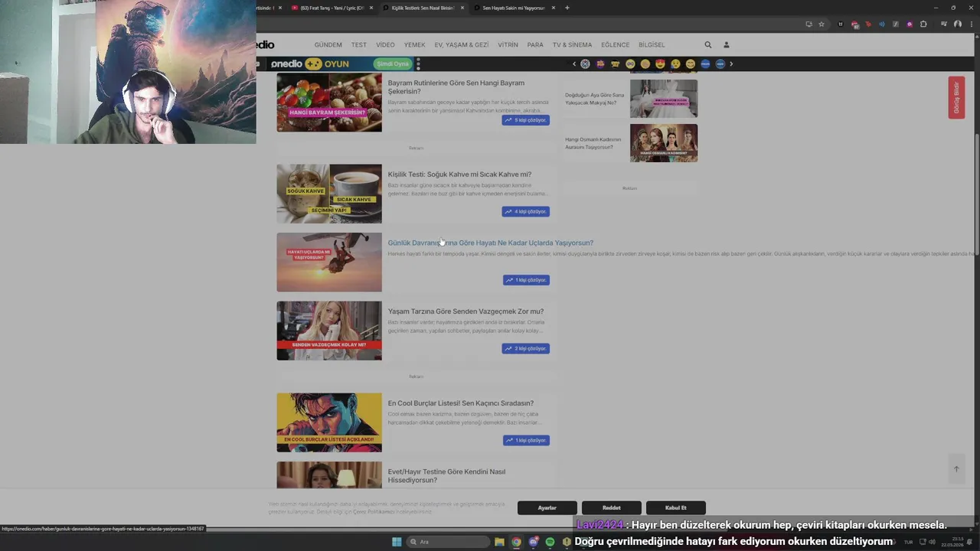Click the emoji reaction with heart eyes
The image size is (980, 551).
tap(660, 64)
